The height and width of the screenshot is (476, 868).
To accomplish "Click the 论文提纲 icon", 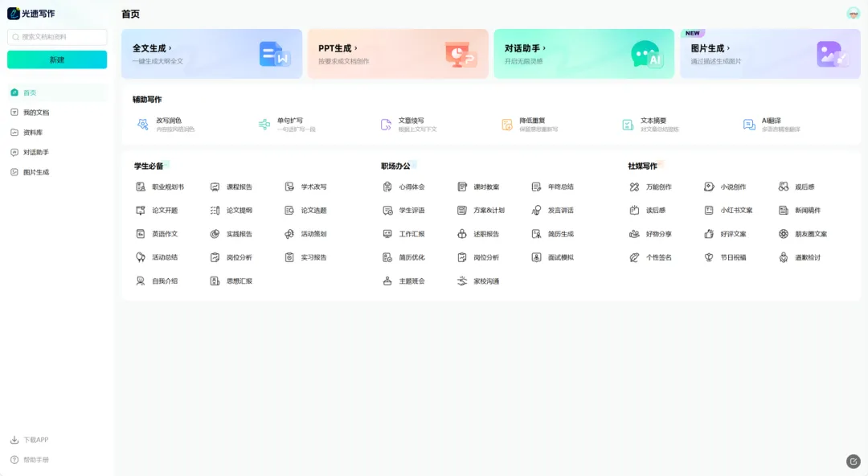I will click(x=215, y=211).
